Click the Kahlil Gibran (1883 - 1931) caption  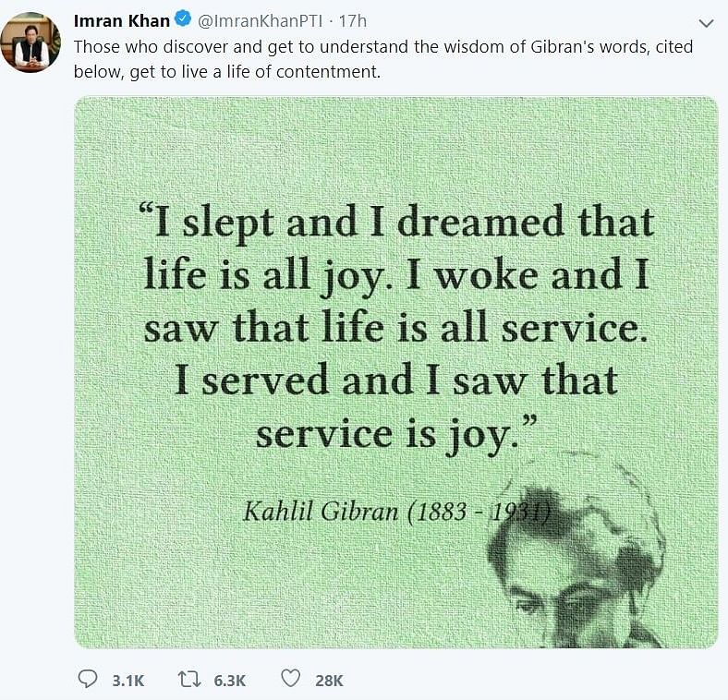point(396,512)
